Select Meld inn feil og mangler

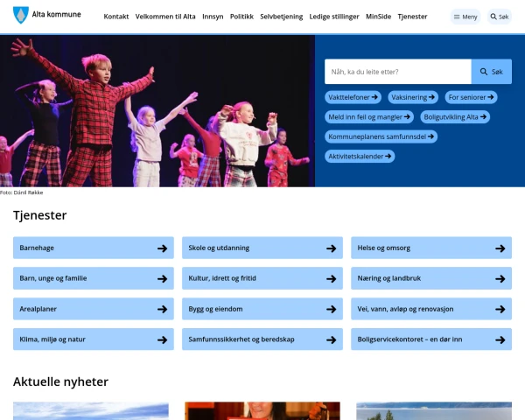click(369, 117)
